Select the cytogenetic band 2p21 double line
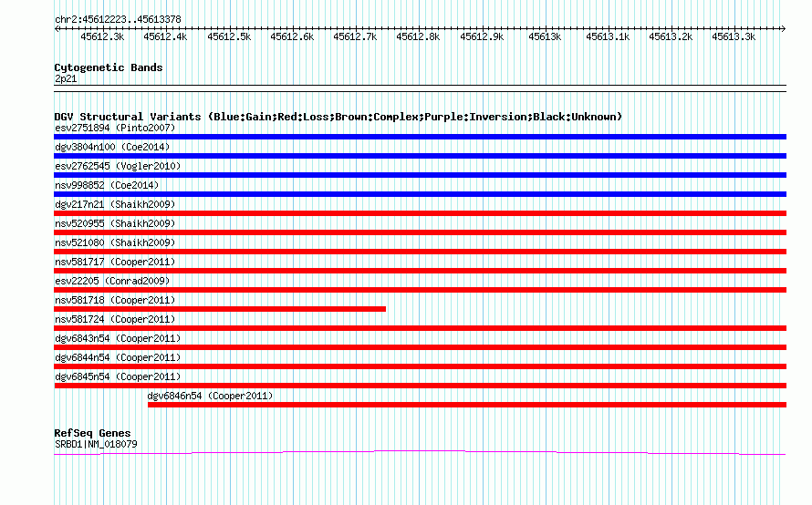812x505 pixels. pos(420,88)
